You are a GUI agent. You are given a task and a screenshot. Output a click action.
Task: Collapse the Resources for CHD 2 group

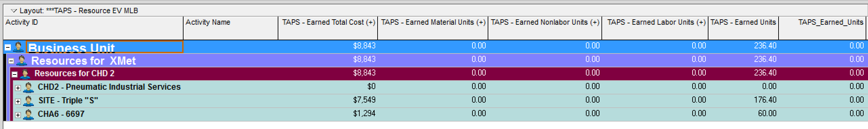[15, 74]
